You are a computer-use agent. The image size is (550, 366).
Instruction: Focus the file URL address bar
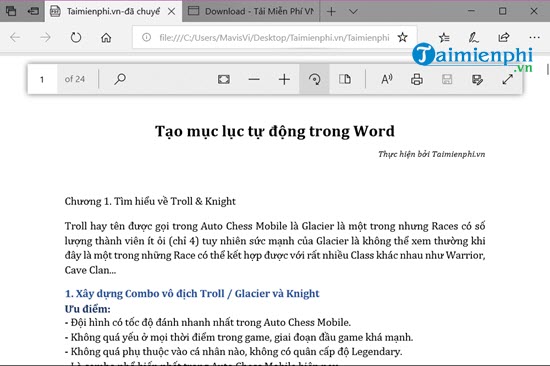(274, 38)
